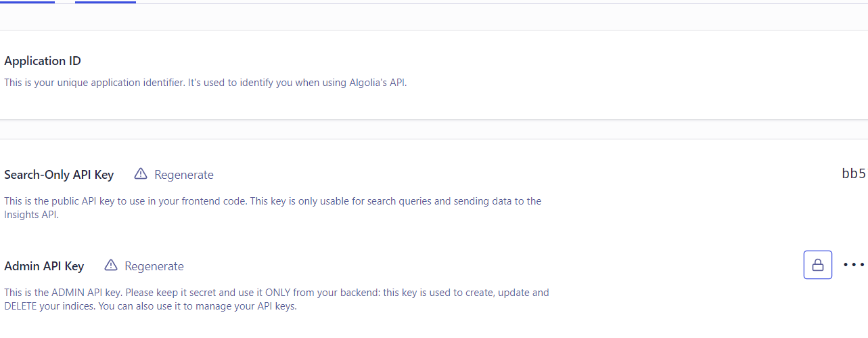Select the second blue-underlined tab at top
This screenshot has width=868, height=338.
pyautogui.click(x=105, y=2)
